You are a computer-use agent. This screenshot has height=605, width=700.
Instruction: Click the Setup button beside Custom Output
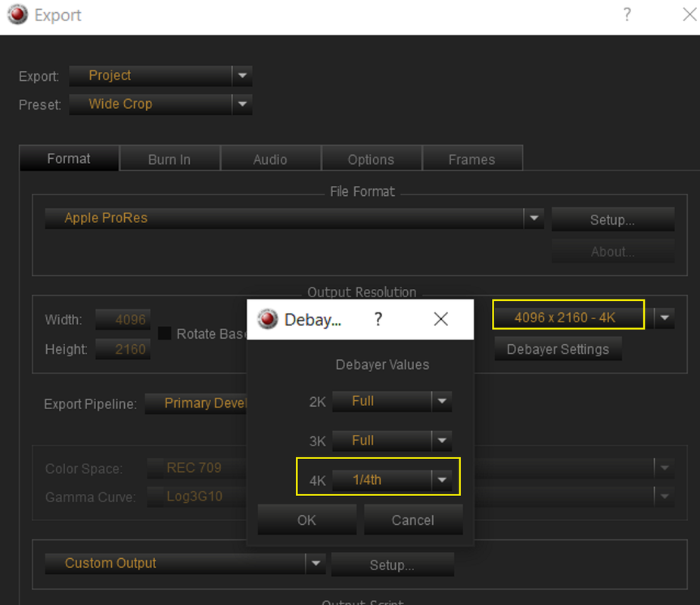tap(393, 565)
